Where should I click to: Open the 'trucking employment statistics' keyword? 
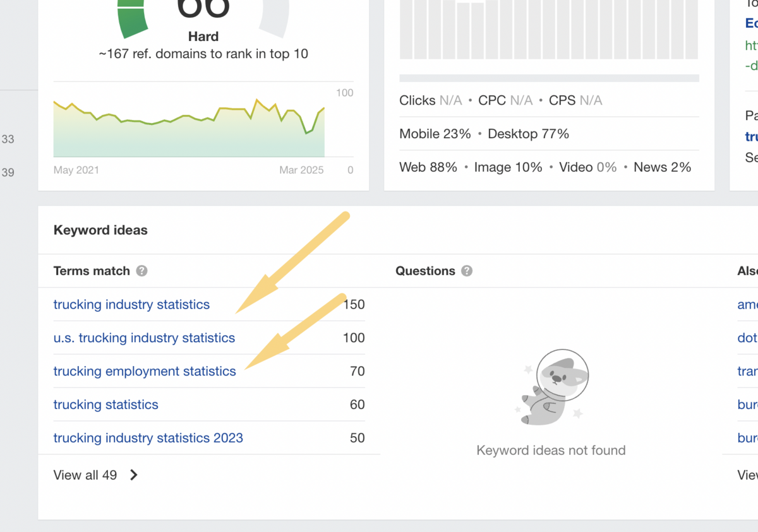(145, 371)
